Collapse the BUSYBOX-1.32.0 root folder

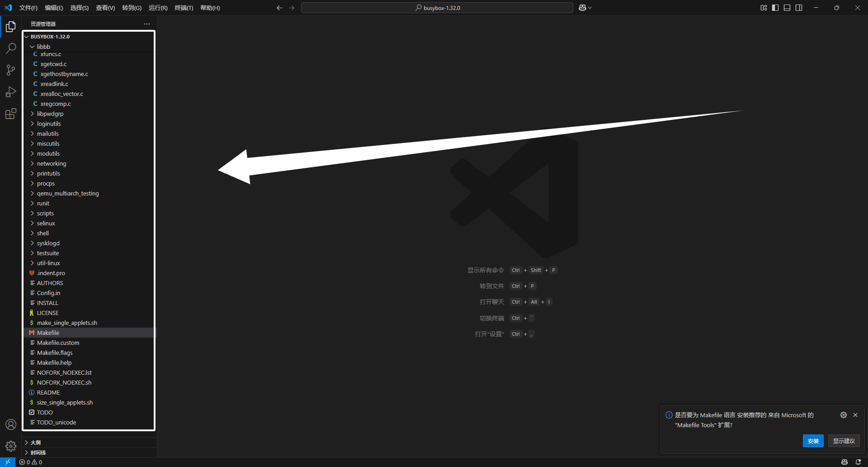pos(89,37)
